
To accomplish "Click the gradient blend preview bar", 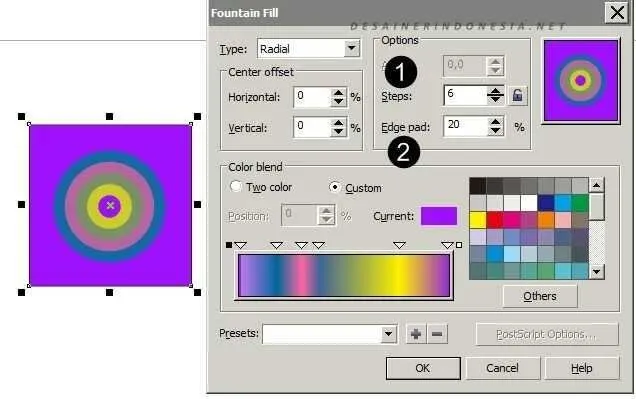I will click(x=344, y=276).
